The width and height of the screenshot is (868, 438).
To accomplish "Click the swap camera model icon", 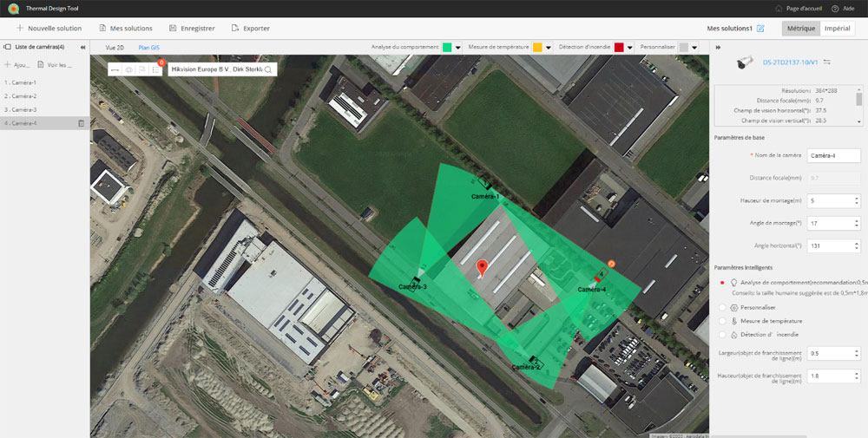I will [827, 62].
